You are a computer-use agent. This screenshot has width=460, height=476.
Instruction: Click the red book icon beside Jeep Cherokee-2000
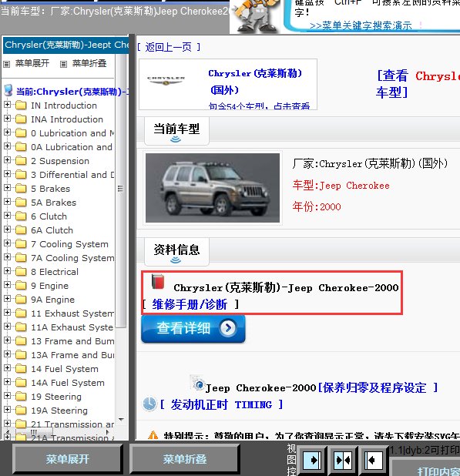tap(158, 281)
